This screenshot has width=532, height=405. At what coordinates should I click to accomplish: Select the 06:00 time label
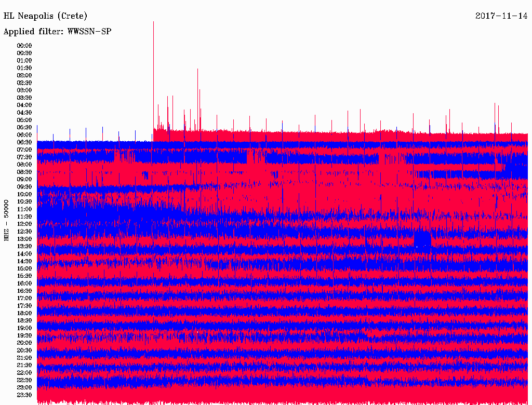24,135
